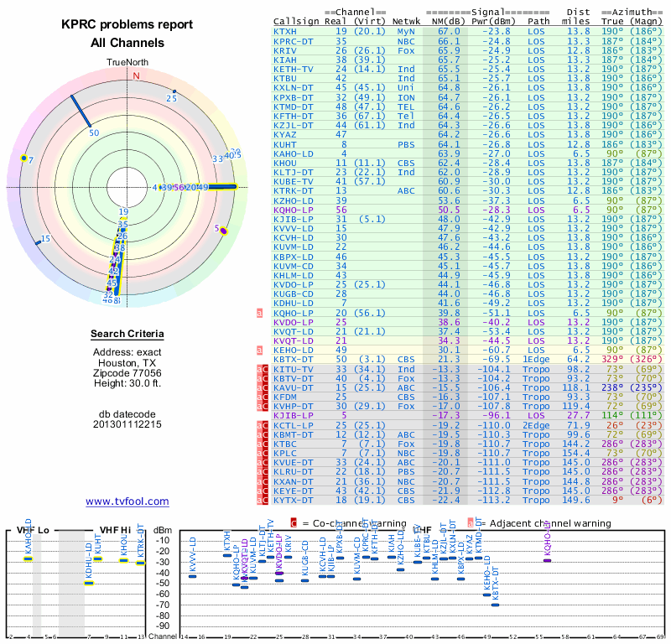The height and width of the screenshot is (644, 671).
Task: Click the Path column header
Action: click(x=538, y=22)
